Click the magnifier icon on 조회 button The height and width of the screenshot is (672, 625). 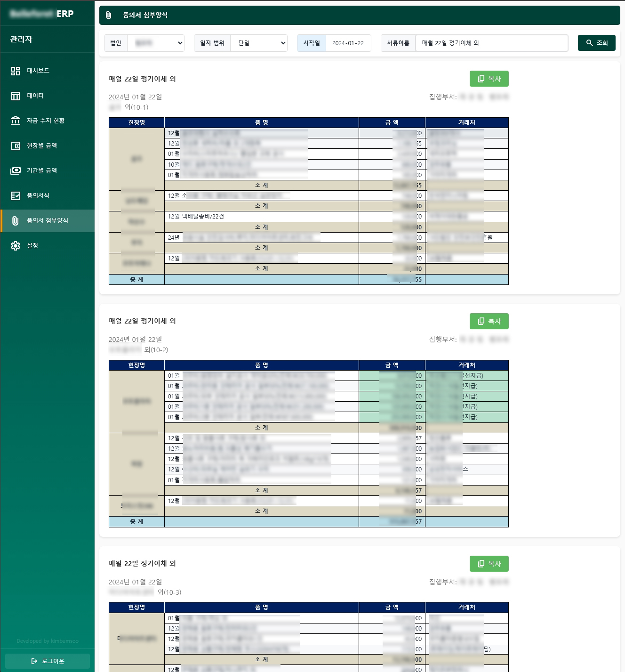tap(589, 43)
